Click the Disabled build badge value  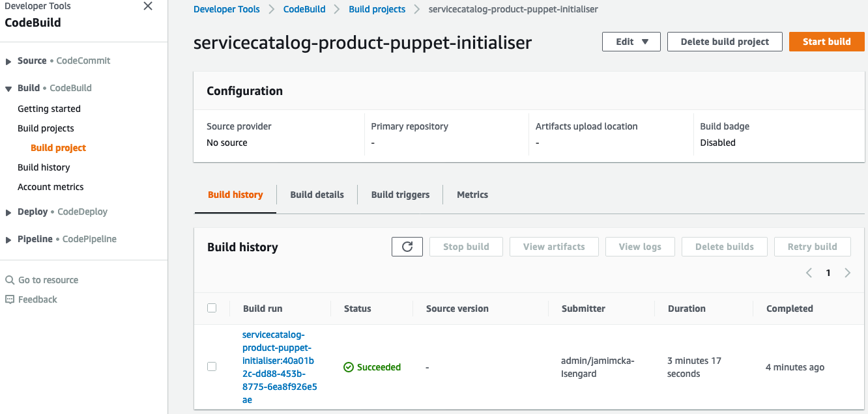click(x=717, y=143)
